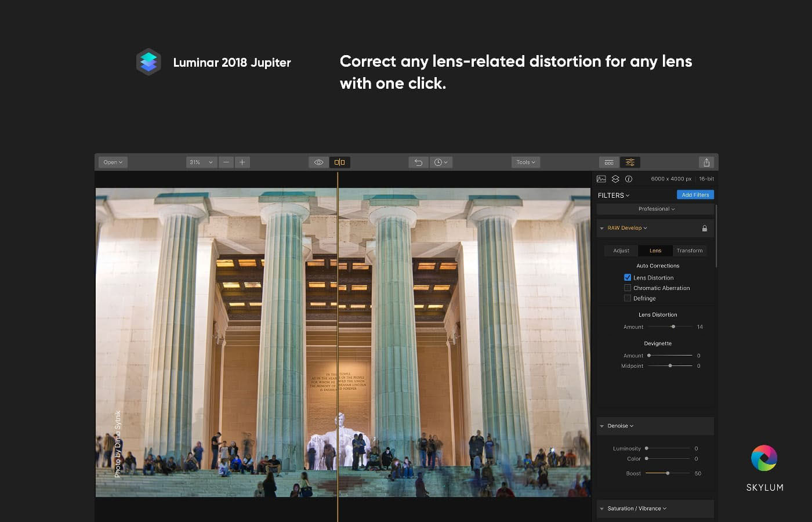Switch to the Transform tab

pyautogui.click(x=689, y=251)
